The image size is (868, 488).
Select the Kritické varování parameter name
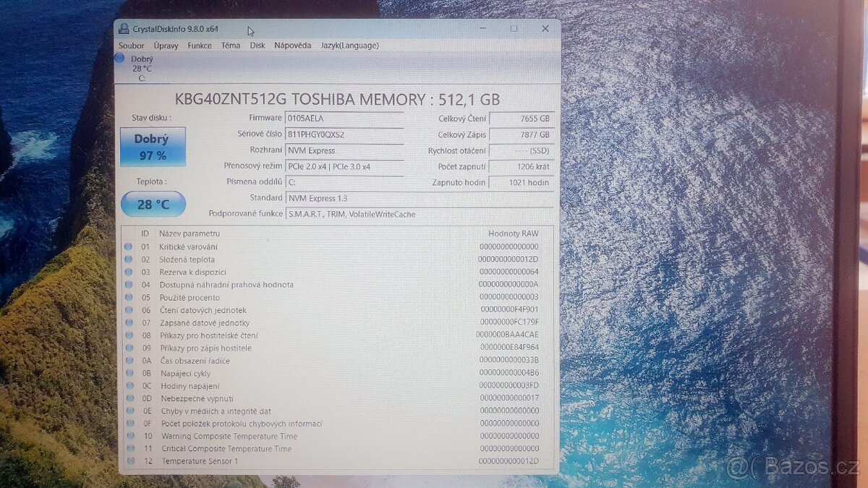[x=188, y=247]
